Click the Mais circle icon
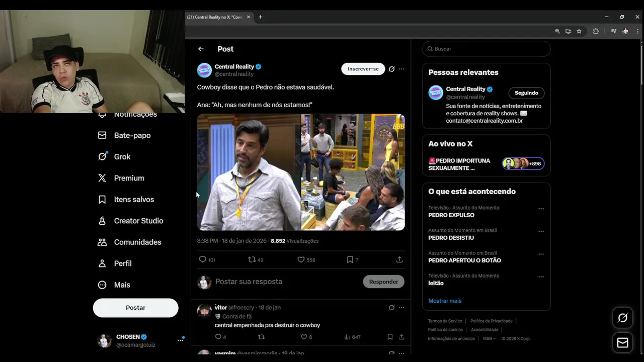 102,285
